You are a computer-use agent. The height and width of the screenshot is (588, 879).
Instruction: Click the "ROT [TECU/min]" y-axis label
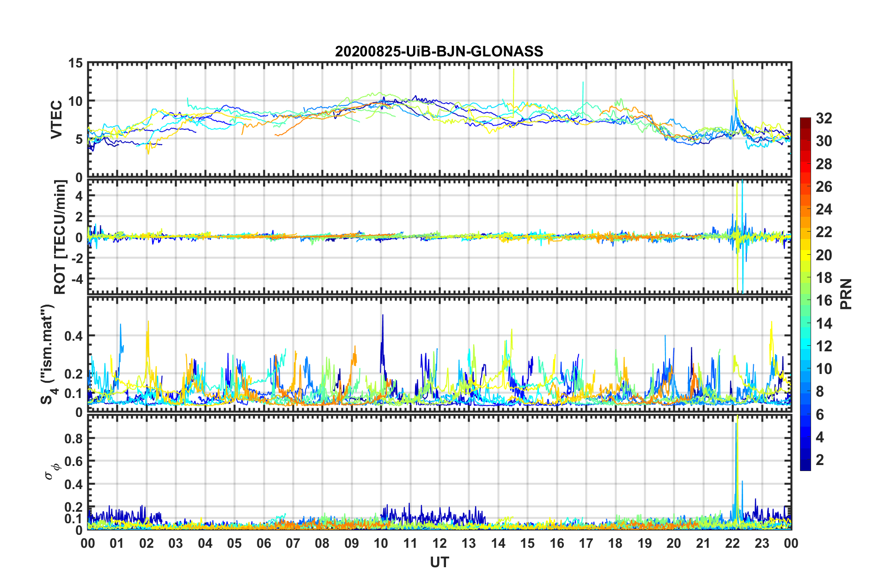click(60, 237)
